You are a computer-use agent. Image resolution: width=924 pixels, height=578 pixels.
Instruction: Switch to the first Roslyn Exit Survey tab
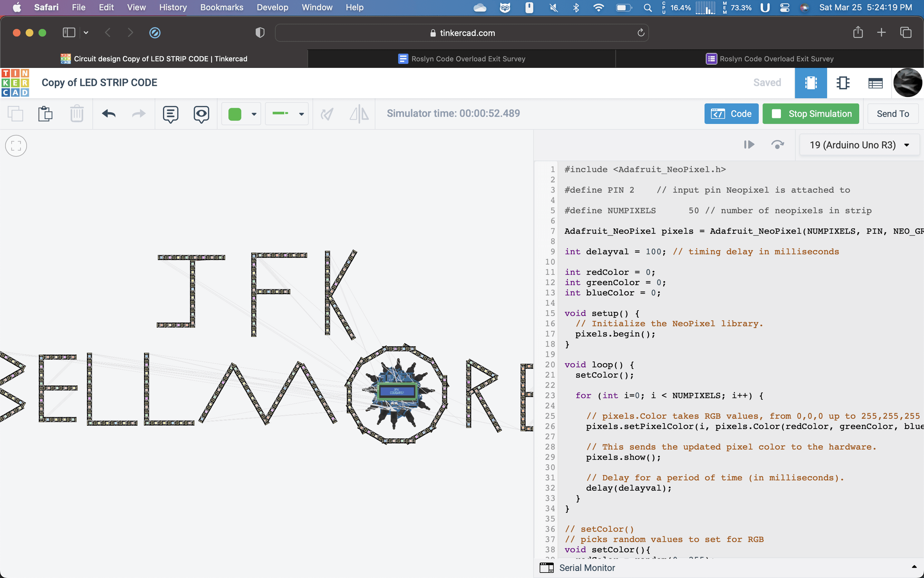coord(462,58)
